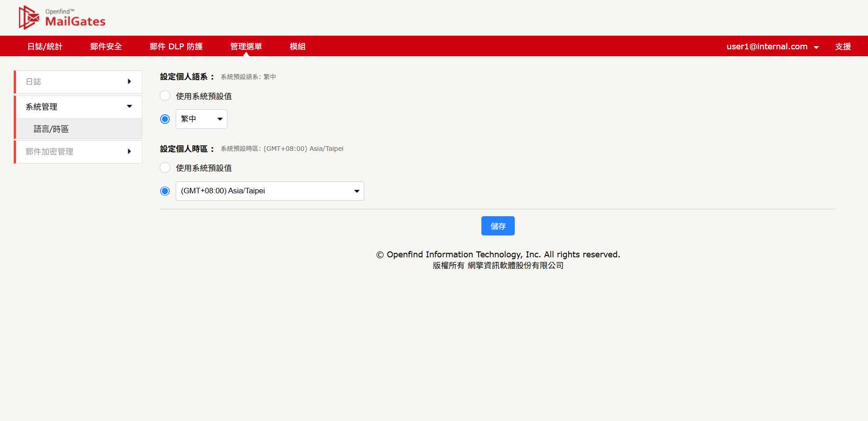Click the Openfind MailGates logo
868x421 pixels.
tap(62, 17)
